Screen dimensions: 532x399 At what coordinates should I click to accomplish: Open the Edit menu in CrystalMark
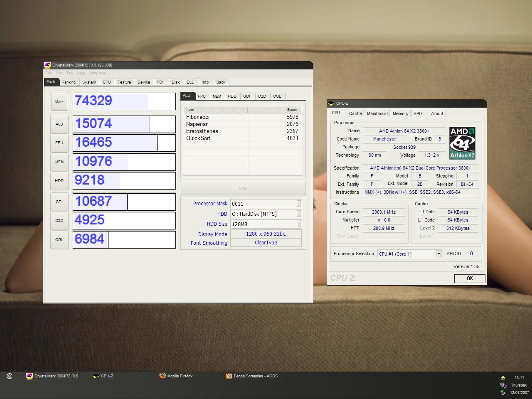59,73
